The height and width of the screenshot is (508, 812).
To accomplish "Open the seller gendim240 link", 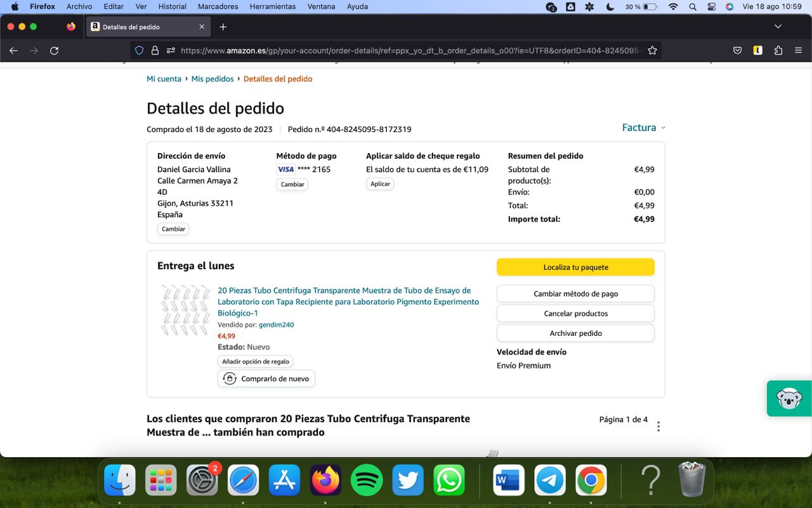I will pyautogui.click(x=276, y=325).
